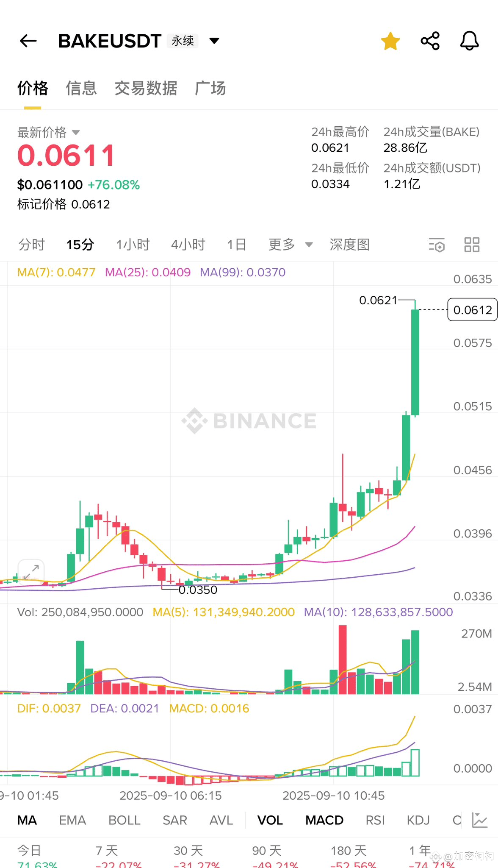Expand the 更多 intervals dropdown

coord(290,245)
